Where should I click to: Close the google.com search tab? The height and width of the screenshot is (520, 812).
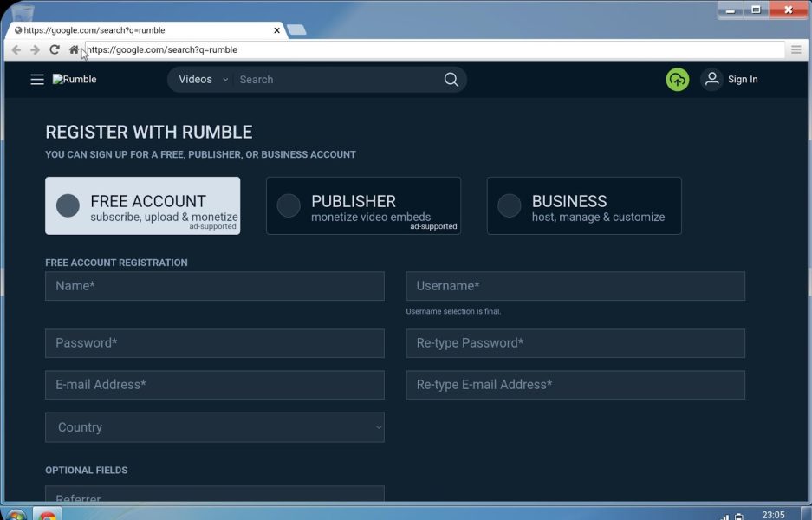coord(276,30)
